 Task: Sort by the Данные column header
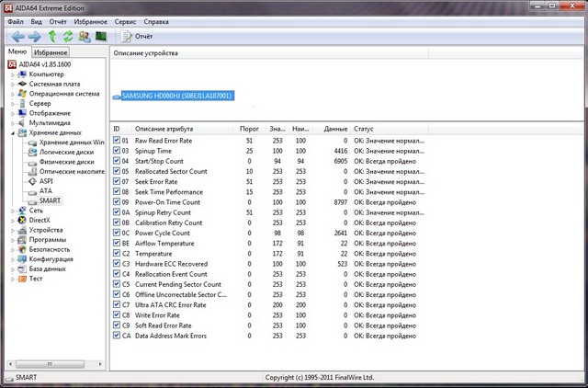[x=332, y=129]
